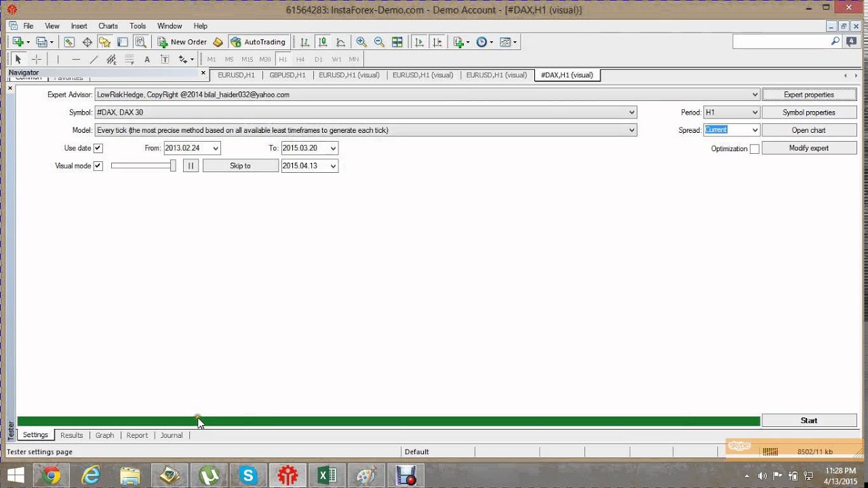Viewport: 868px width, 488px height.
Task: Switch to the GBPUSD,H1 chart tab
Action: pyautogui.click(x=288, y=75)
